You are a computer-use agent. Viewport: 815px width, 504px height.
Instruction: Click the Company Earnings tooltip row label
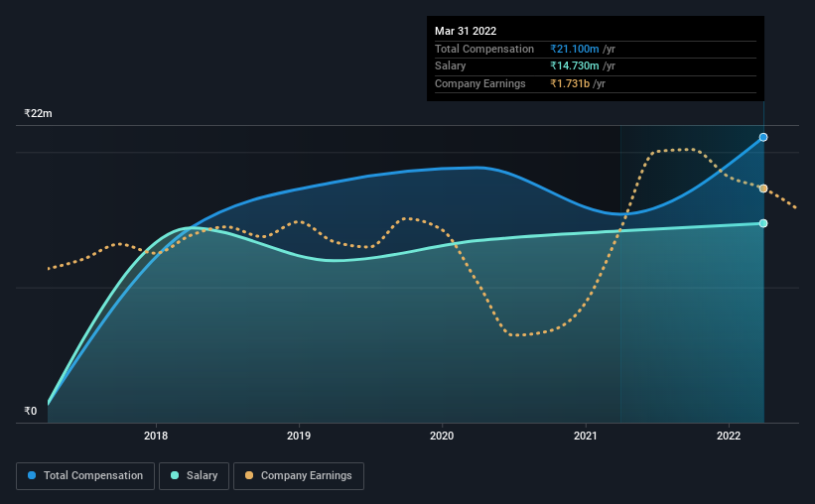click(480, 83)
